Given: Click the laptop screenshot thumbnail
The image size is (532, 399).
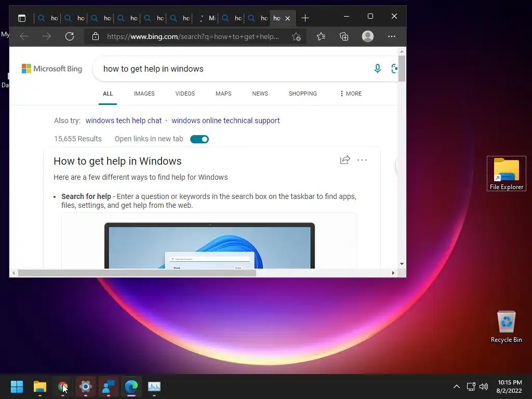Looking at the screenshot, I should tap(209, 245).
